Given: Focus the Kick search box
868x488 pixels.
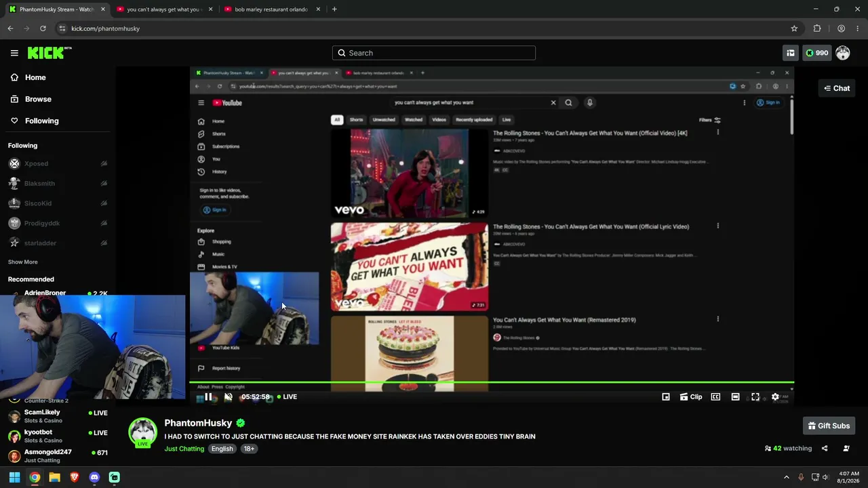Looking at the screenshot, I should 434,53.
